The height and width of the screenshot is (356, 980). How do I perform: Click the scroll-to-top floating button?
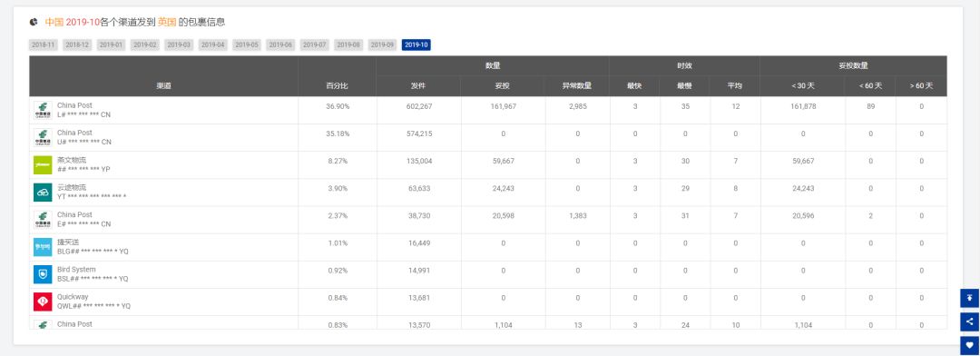point(969,298)
